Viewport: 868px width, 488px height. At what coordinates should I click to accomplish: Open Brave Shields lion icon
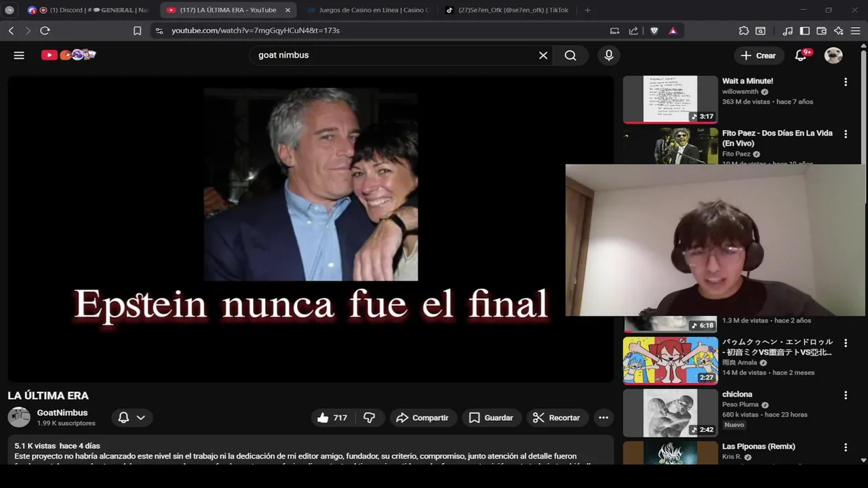point(654,30)
